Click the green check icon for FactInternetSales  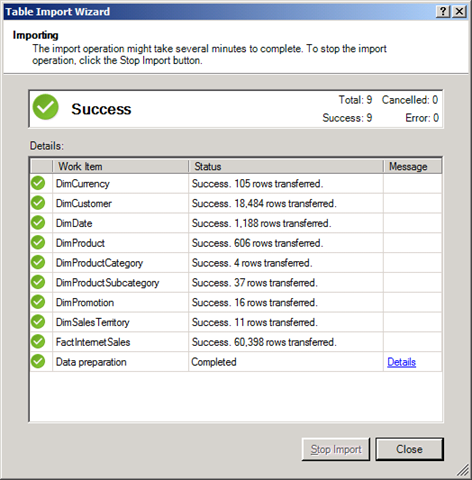tap(38, 342)
